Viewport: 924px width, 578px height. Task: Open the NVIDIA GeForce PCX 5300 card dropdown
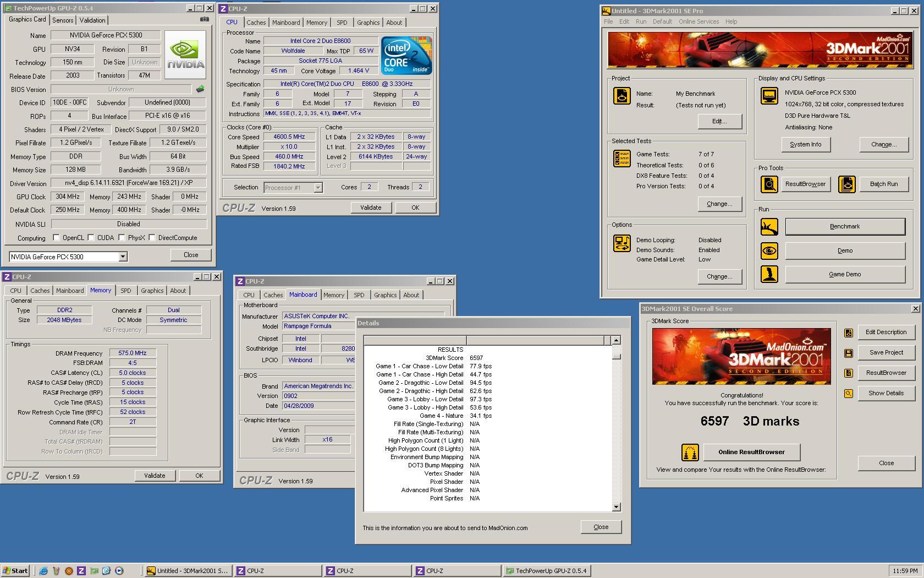123,257
